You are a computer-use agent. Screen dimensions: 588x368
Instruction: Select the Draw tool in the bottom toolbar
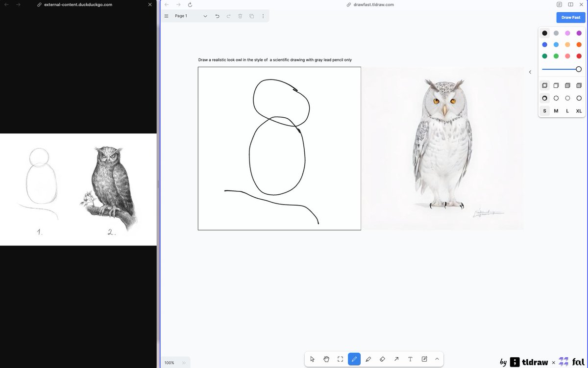click(x=354, y=359)
